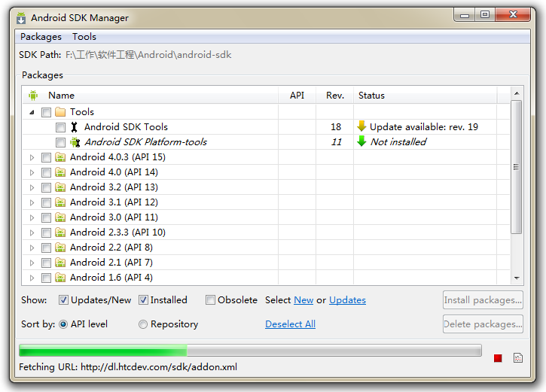This screenshot has width=546, height=392.
Task: Expand the Android 4.0 (API 14) group
Action: [x=32, y=172]
